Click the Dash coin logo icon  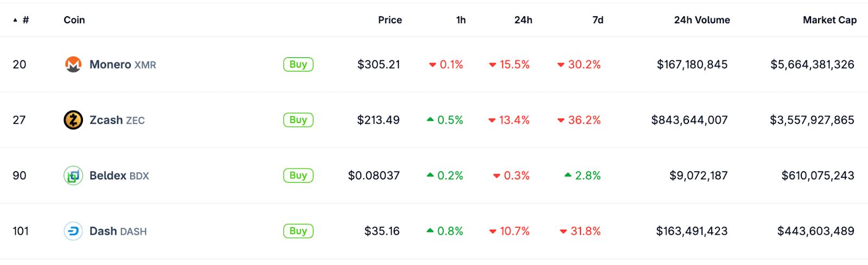point(73,231)
